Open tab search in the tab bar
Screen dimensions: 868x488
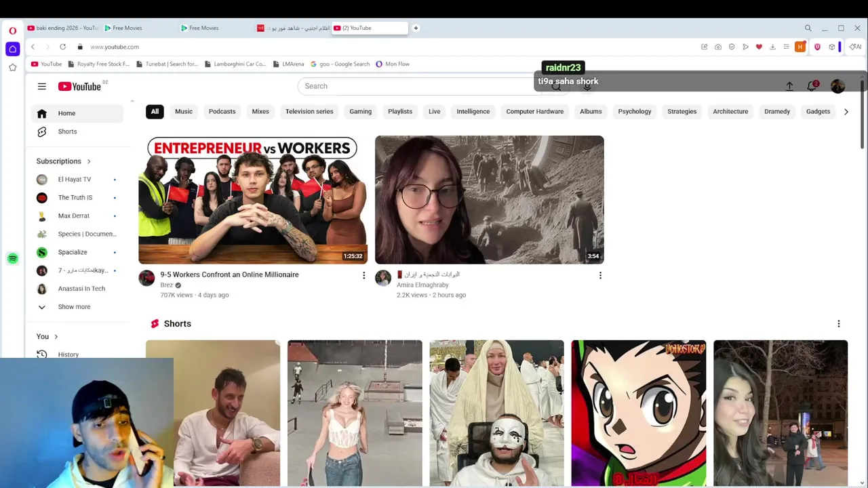point(808,28)
